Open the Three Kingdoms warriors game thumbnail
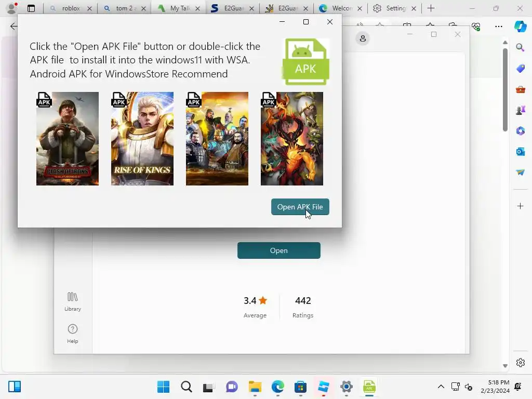Viewport: 532px width, 399px height. (x=217, y=138)
